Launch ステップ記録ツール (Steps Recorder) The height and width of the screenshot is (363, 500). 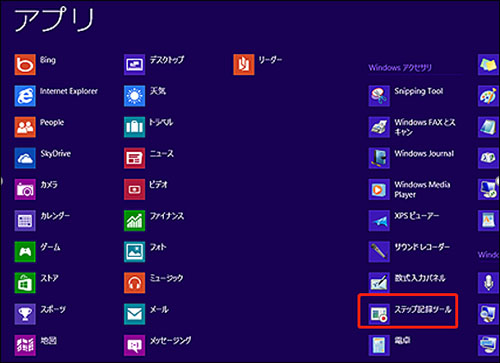pyautogui.click(x=379, y=314)
